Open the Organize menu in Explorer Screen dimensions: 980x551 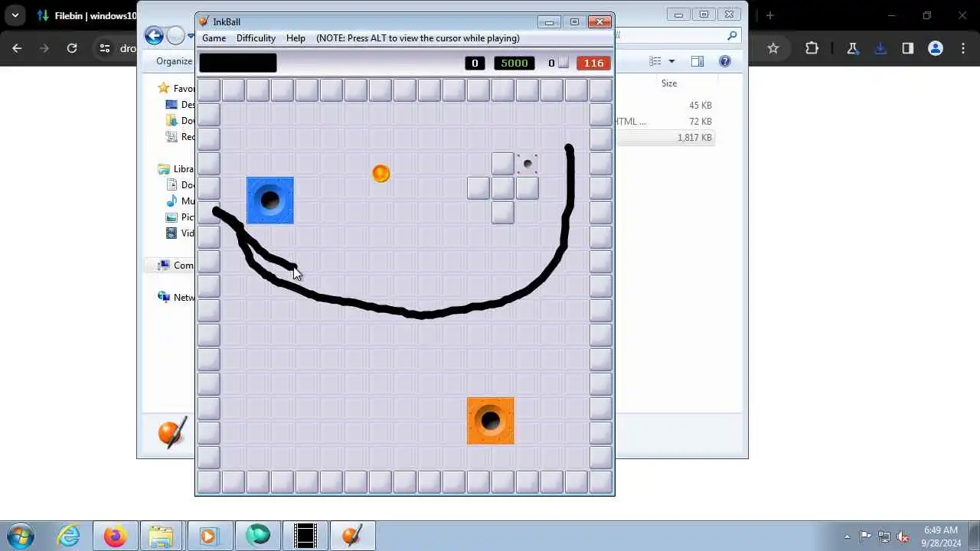click(175, 61)
